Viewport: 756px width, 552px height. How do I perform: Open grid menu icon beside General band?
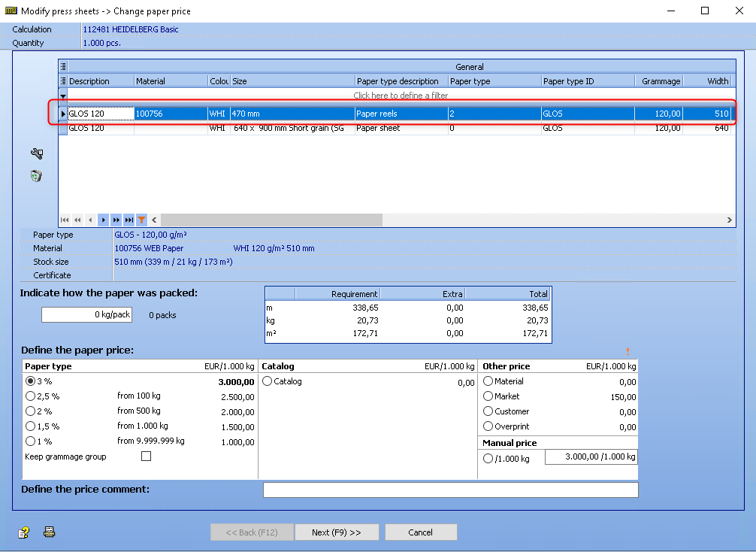pos(63,67)
